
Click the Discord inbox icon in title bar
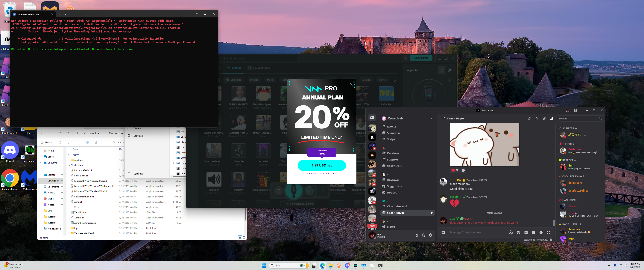pyautogui.click(x=567, y=110)
